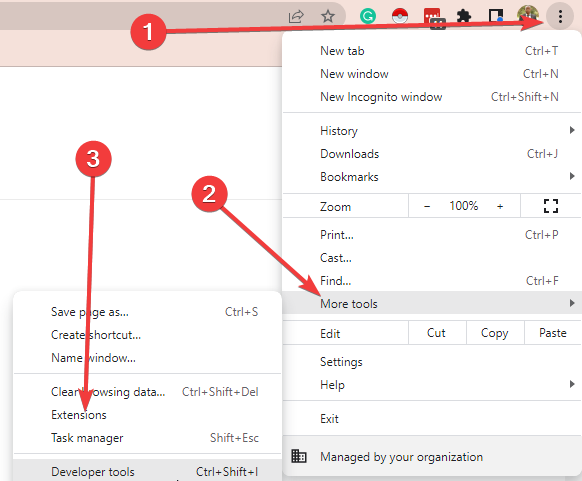Viewport: 582px width, 481px height.
Task: Bookmark this page with the star icon
Action: (x=328, y=16)
